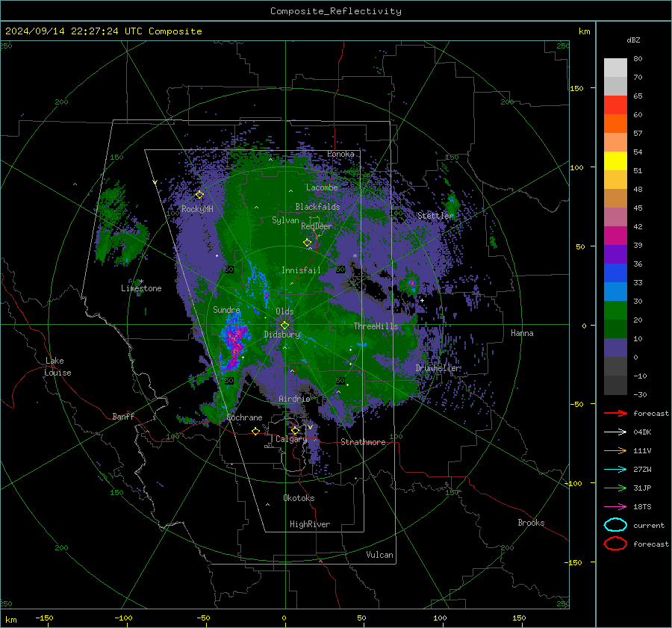Click the Airdrie town label
672x628 pixels.
[x=294, y=399]
